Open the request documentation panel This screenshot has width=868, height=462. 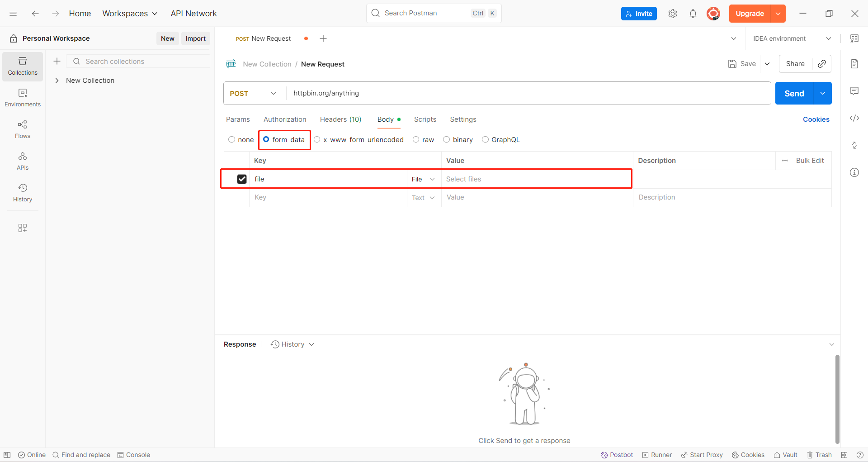tap(854, 64)
